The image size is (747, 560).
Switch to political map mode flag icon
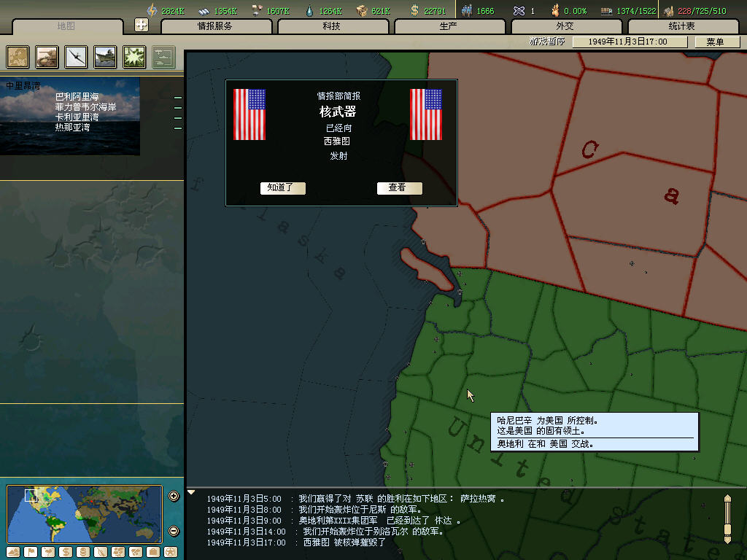coord(31,552)
